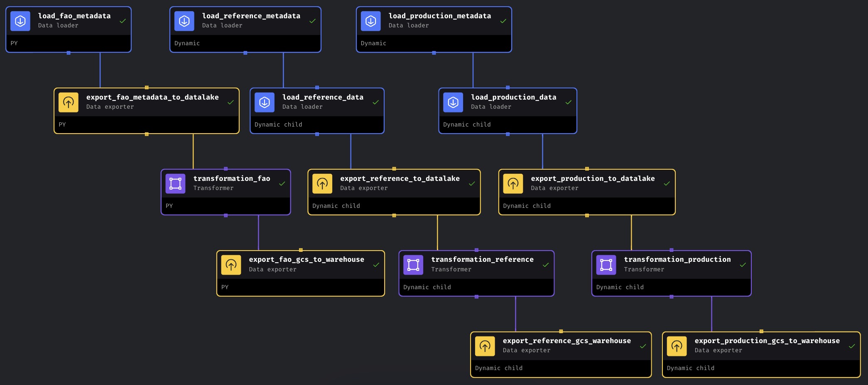Click the export_reference_to_datalake exporter icon
The height and width of the screenshot is (385, 868).
click(x=322, y=184)
